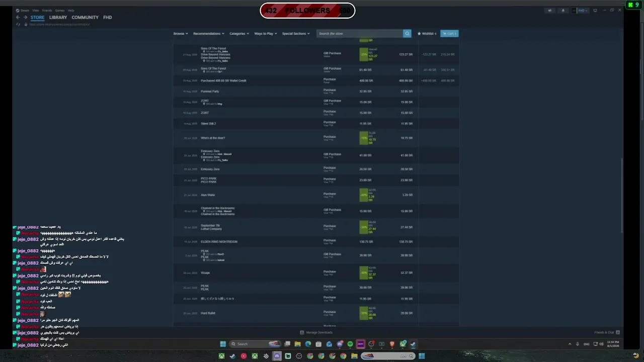Expand the Ways to Play dropdown
The width and height of the screenshot is (644, 362).
(265, 34)
